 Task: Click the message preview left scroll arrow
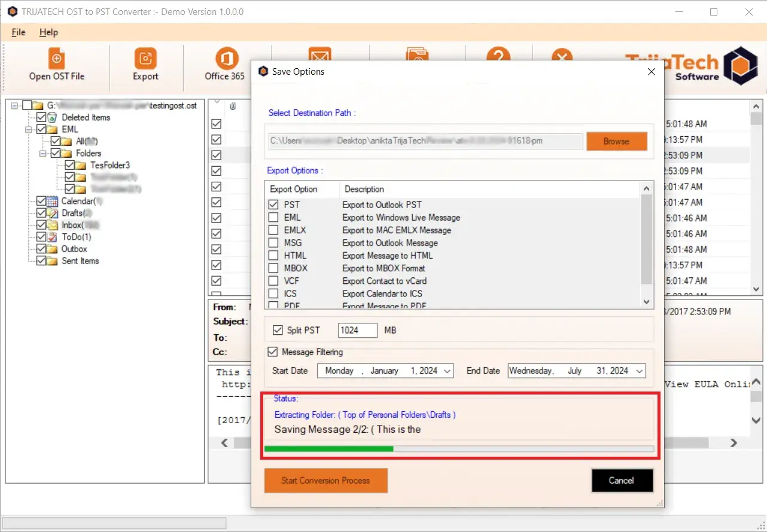[x=225, y=443]
